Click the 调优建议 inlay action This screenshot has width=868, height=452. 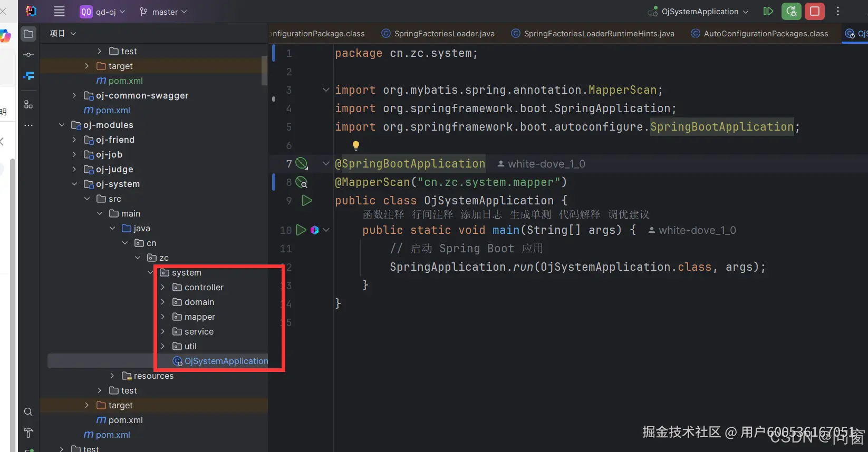(629, 214)
